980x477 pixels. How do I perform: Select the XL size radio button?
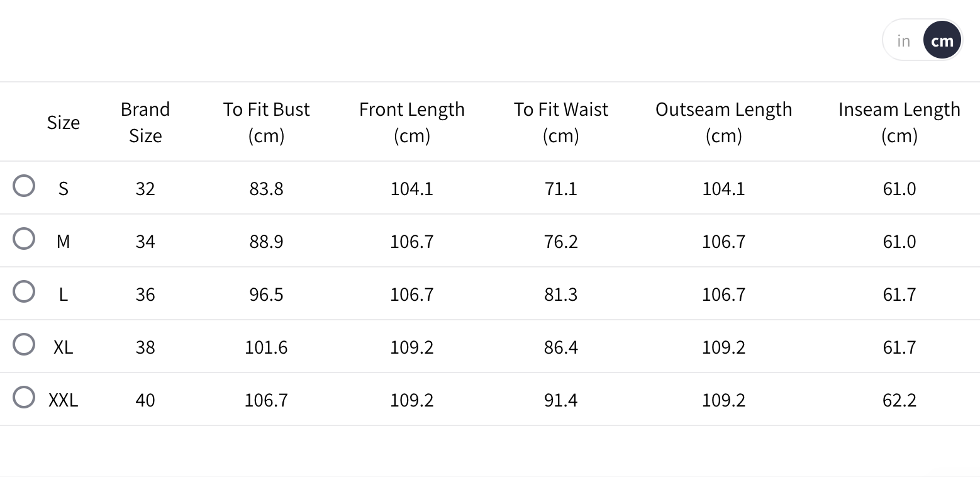click(x=24, y=345)
